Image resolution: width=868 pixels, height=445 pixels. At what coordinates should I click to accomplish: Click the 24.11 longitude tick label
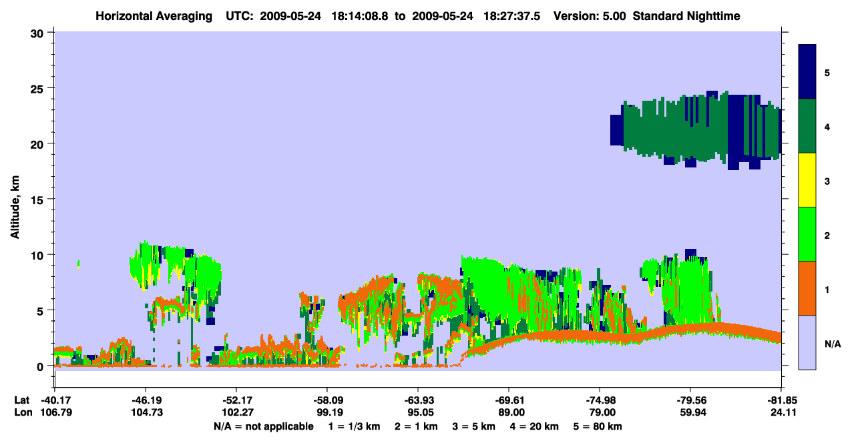[x=781, y=413]
